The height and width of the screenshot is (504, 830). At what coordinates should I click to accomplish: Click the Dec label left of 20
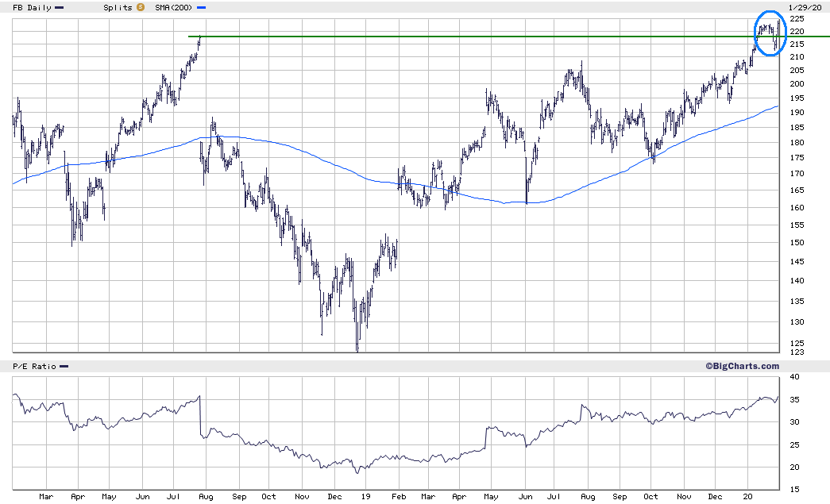715,497
